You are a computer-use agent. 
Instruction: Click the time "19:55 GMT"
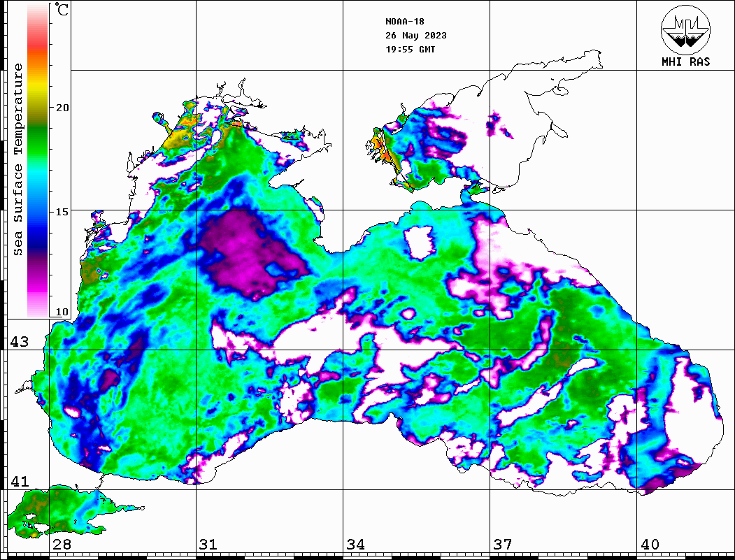[410, 49]
